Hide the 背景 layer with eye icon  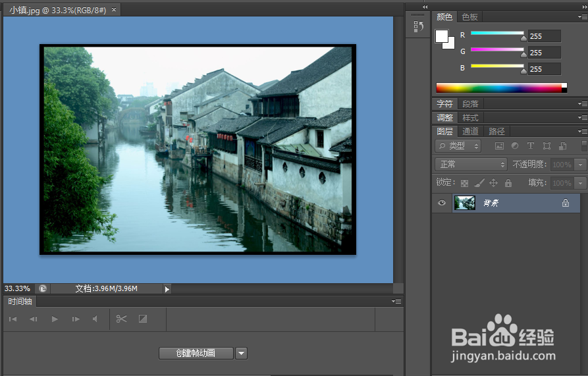tap(442, 203)
